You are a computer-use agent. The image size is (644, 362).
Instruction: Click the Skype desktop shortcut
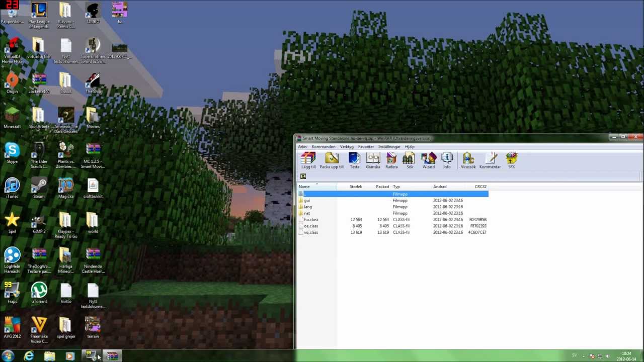12,153
